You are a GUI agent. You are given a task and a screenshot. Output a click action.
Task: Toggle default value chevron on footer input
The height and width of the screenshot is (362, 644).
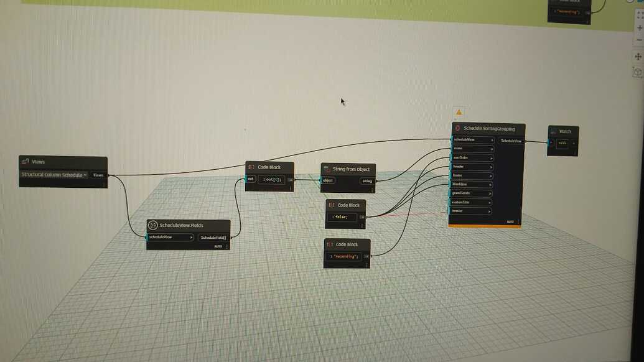point(490,175)
